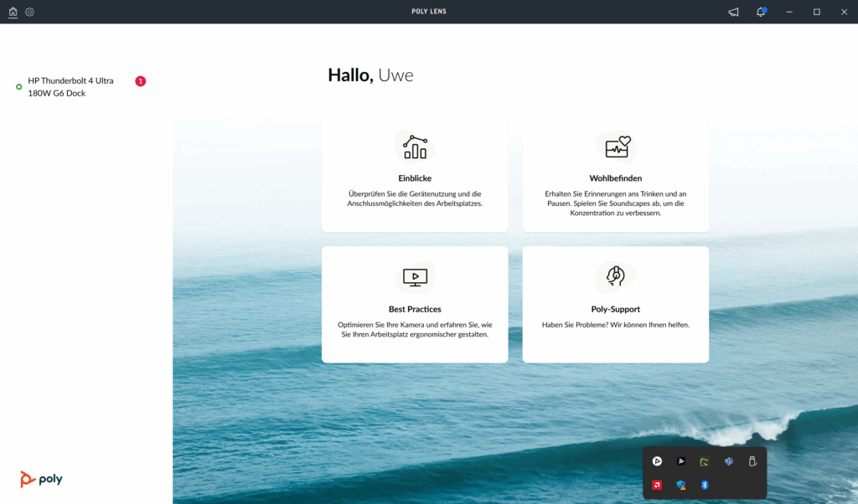The image size is (858, 504).
Task: Select HP Thunderbolt 4 Ultra 180W G6 Dock
Action: pyautogui.click(x=70, y=87)
